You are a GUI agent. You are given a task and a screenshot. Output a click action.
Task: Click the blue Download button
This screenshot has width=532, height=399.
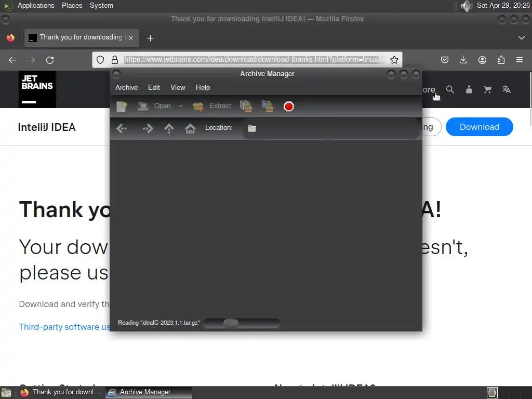tap(480, 127)
